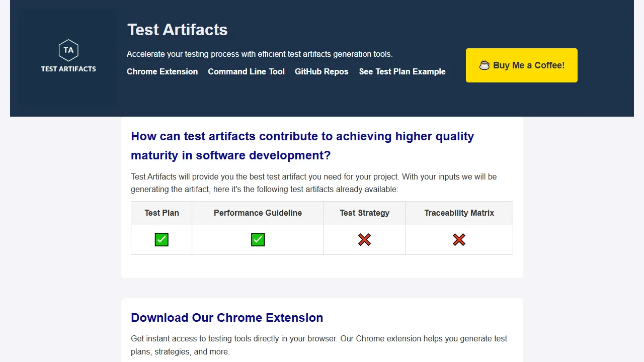
Task: Select the Test Plan column header
Action: 162,213
